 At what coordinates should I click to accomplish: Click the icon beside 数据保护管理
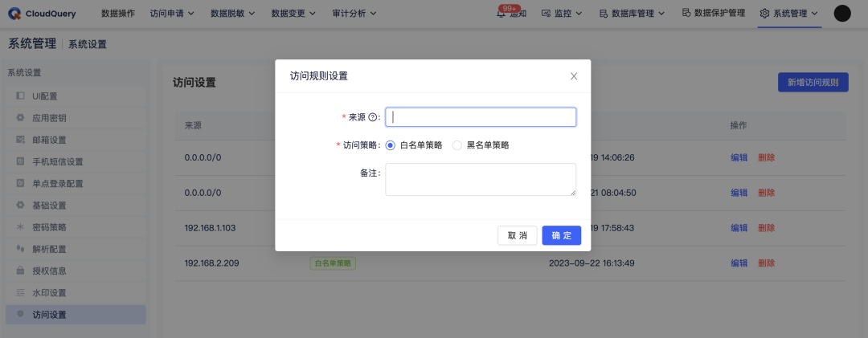coord(686,14)
